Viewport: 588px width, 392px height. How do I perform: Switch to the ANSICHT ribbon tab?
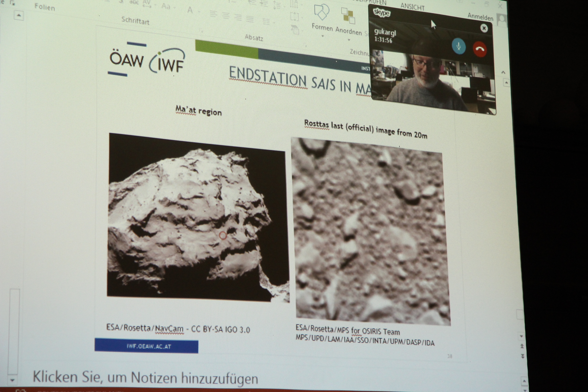[412, 7]
